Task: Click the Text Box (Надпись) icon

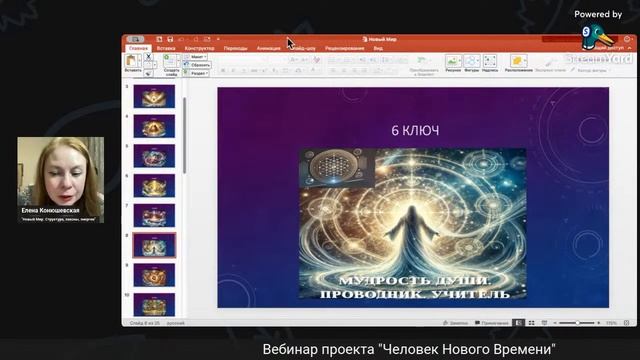Action: click(x=490, y=61)
